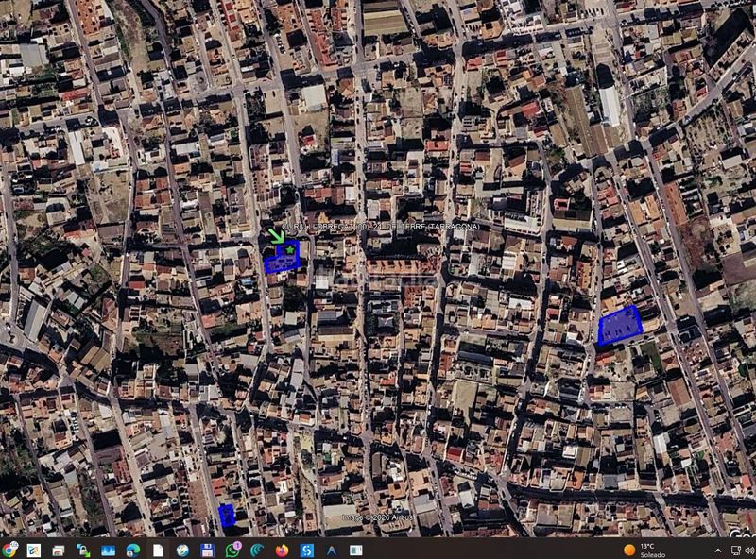The height and width of the screenshot is (559, 756).
Task: Open the white panel icon after the A icon
Action: (x=356, y=550)
